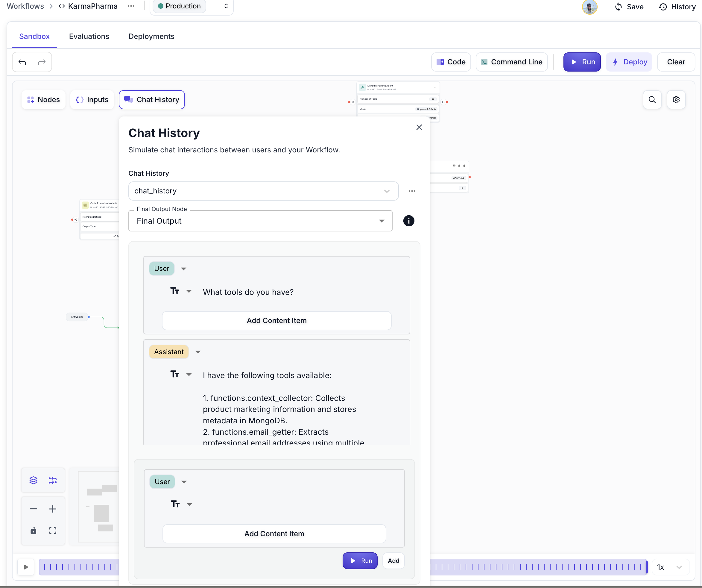Change the Assistant role dropdown
Viewport: 702px width, 588px height.
click(197, 352)
